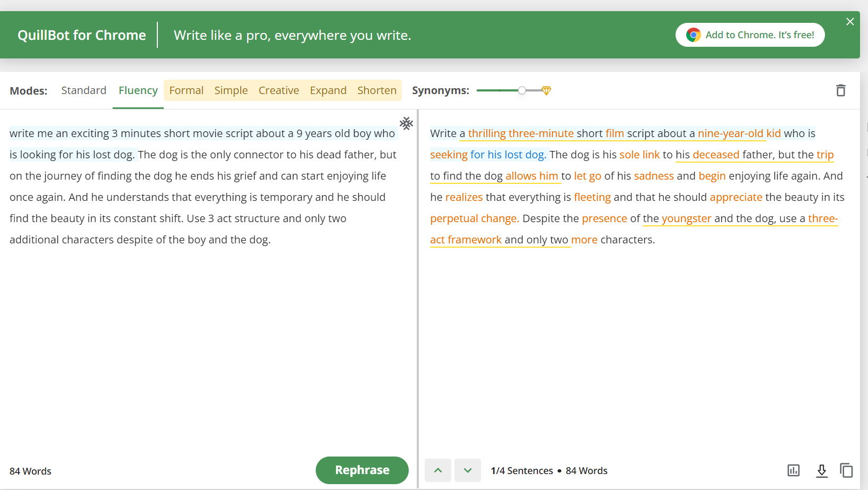Click the word 'film' in output
This screenshot has width=868, height=490.
(x=614, y=133)
